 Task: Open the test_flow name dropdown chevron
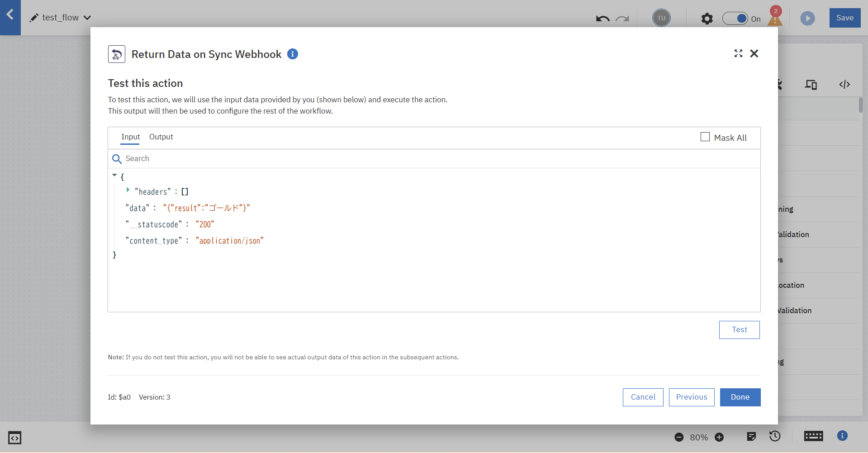point(87,18)
